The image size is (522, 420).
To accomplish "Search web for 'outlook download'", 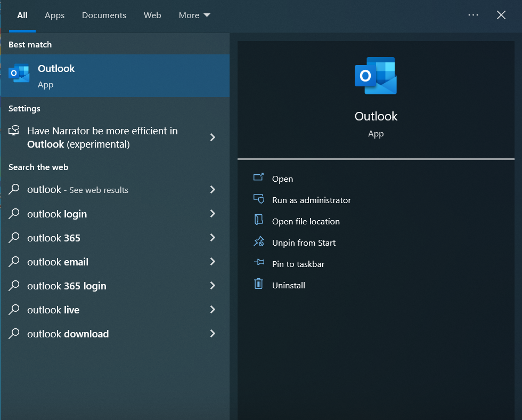I will [x=115, y=334].
